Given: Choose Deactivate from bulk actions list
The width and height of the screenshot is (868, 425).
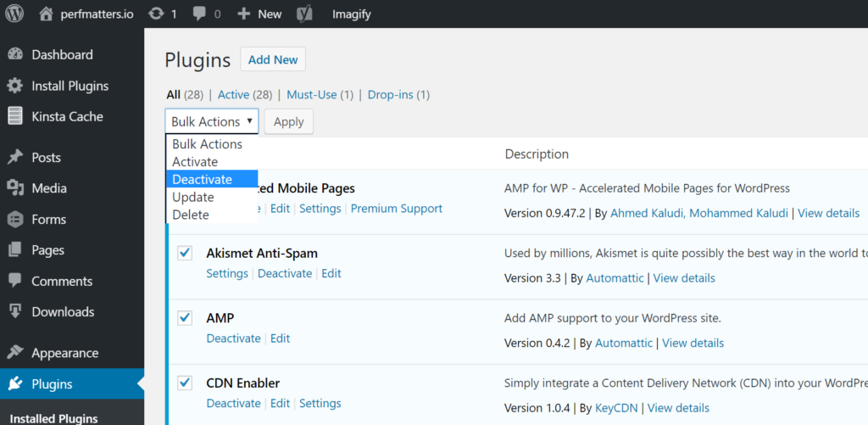Looking at the screenshot, I should tap(202, 179).
